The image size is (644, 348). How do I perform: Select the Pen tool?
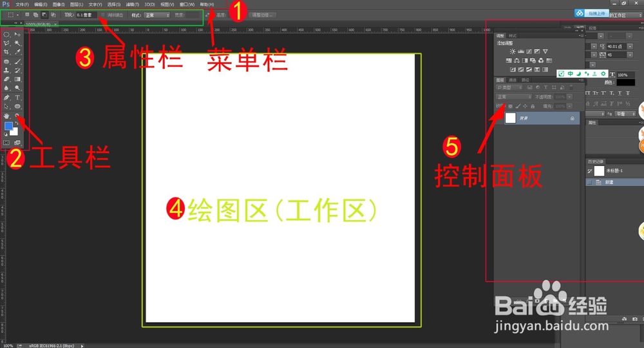pyautogui.click(x=6, y=98)
